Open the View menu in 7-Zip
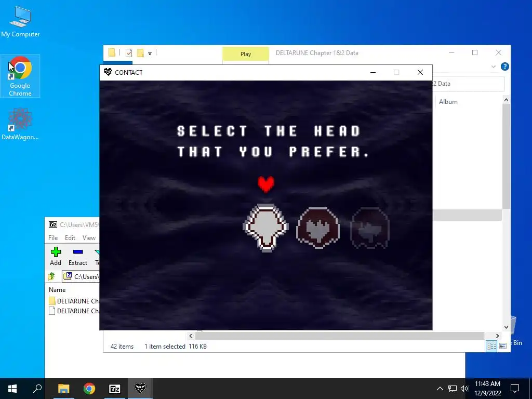The image size is (532, 399). [x=89, y=238]
